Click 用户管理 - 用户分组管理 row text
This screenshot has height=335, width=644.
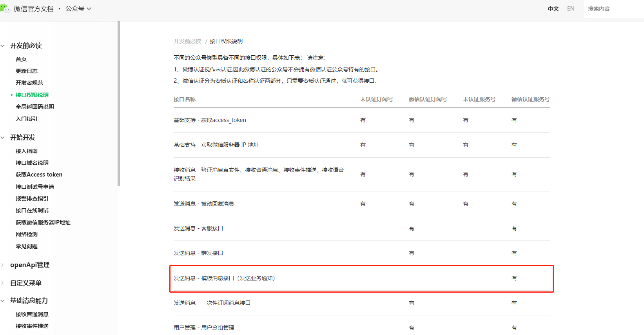click(204, 328)
